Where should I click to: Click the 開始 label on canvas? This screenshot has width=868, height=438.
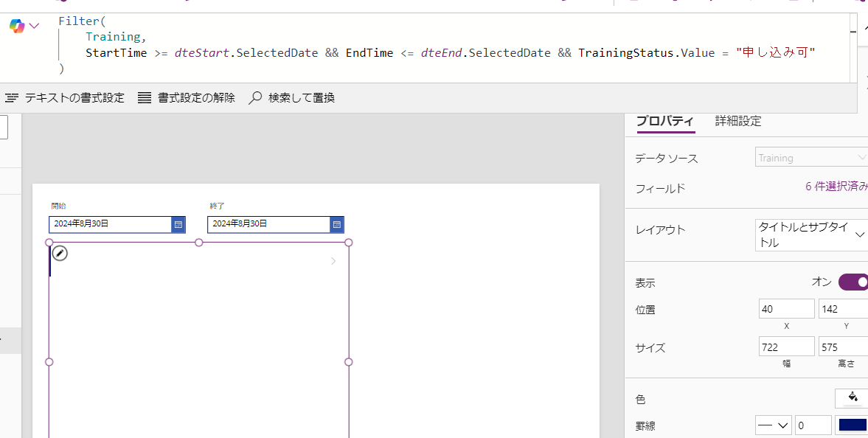(x=59, y=206)
